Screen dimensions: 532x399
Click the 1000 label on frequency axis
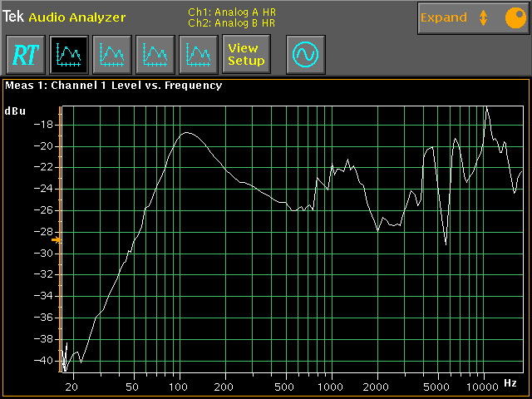coord(332,387)
